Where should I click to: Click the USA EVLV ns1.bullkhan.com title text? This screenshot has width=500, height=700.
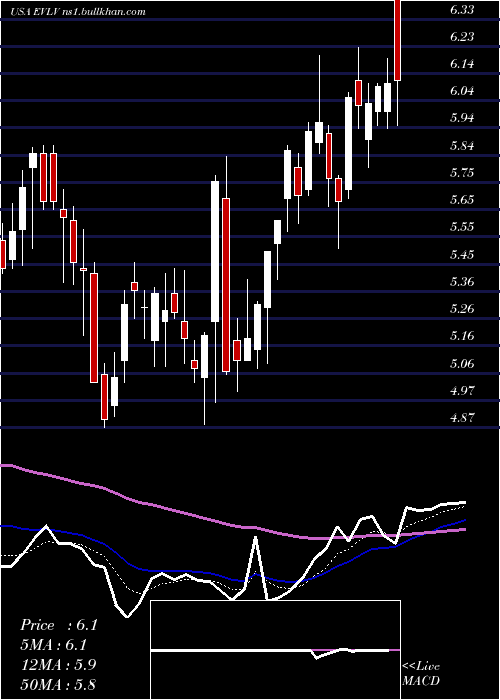[x=78, y=11]
